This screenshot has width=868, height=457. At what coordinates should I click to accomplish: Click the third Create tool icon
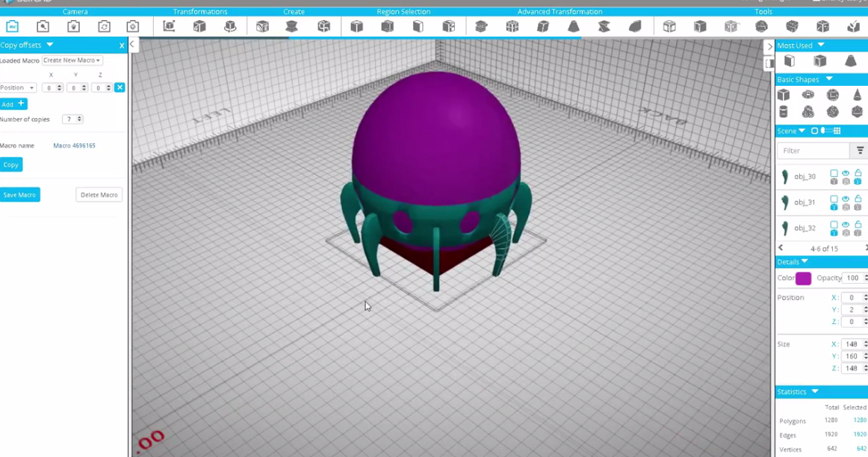point(324,26)
